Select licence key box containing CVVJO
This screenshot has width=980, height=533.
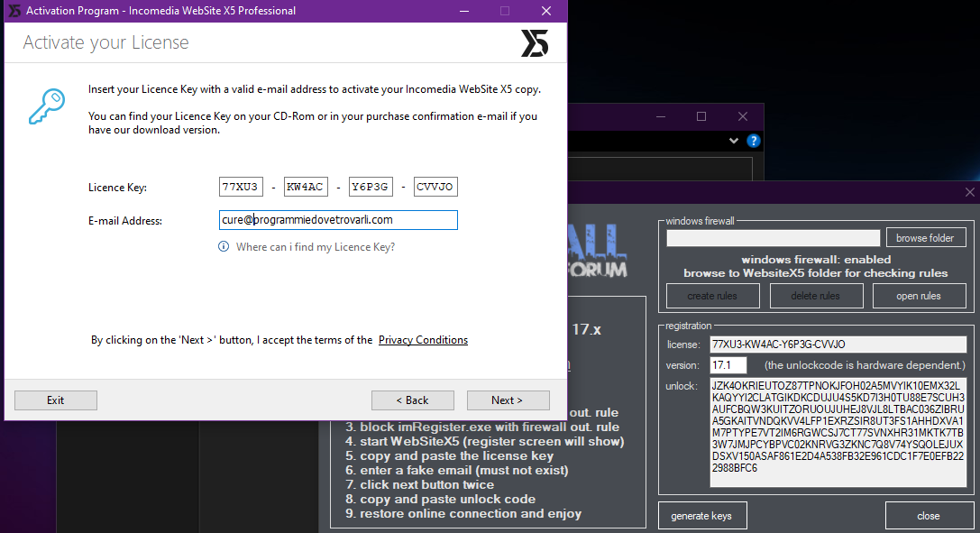tap(435, 187)
